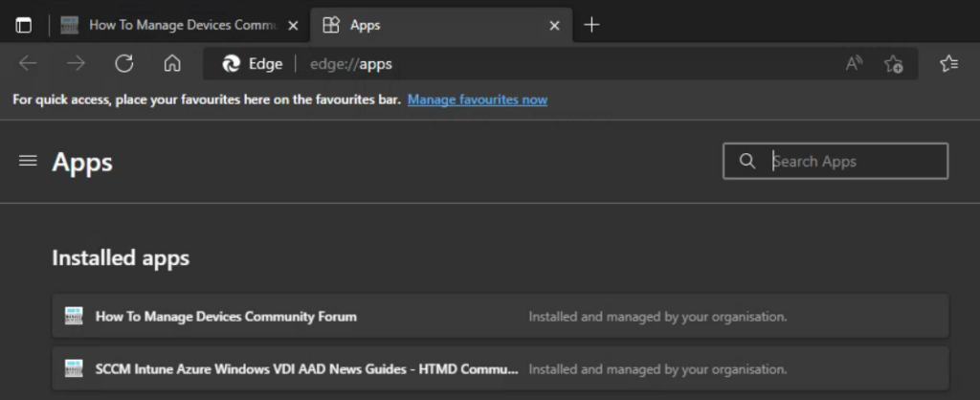Go forward with the forward arrow
The height and width of the screenshot is (400, 980).
pyautogui.click(x=77, y=63)
